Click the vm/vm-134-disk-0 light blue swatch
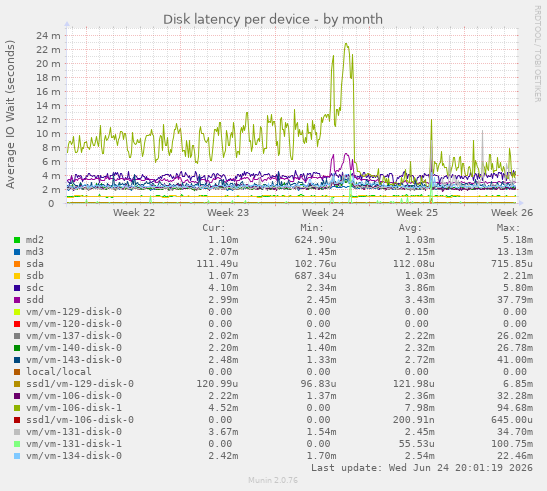The image size is (547, 491). 17,456
